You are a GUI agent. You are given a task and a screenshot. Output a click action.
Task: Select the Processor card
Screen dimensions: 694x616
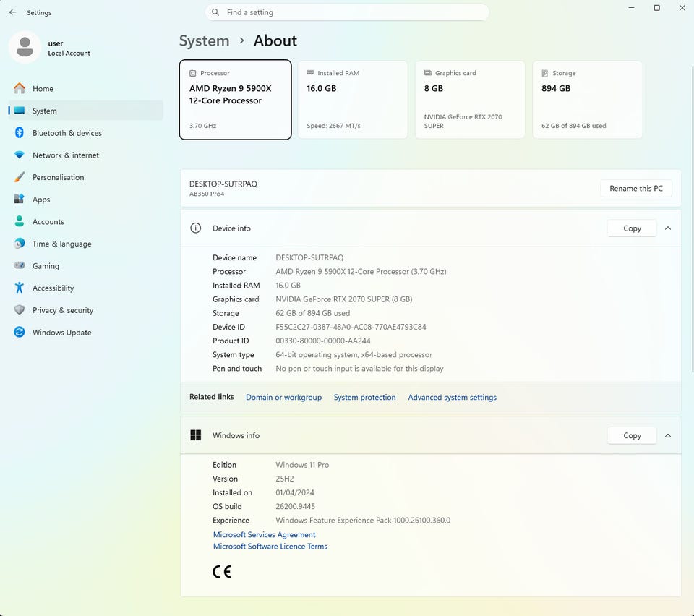(236, 100)
